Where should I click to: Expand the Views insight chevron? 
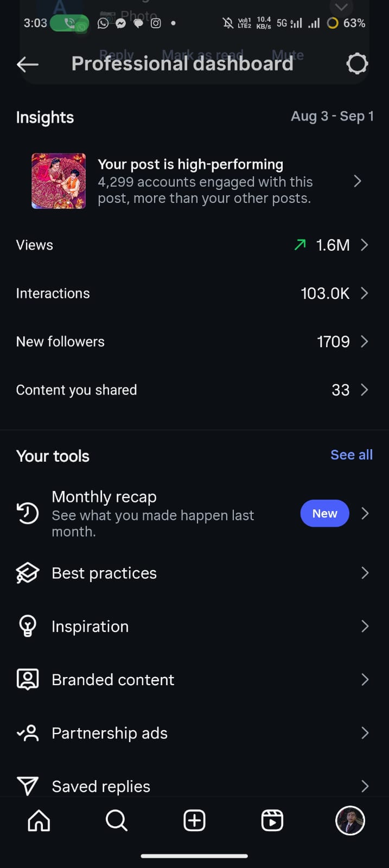(365, 245)
